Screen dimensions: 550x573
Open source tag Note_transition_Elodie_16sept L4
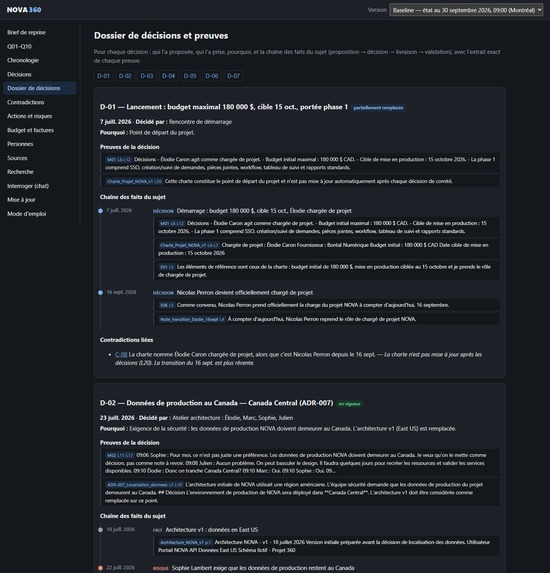click(x=192, y=319)
